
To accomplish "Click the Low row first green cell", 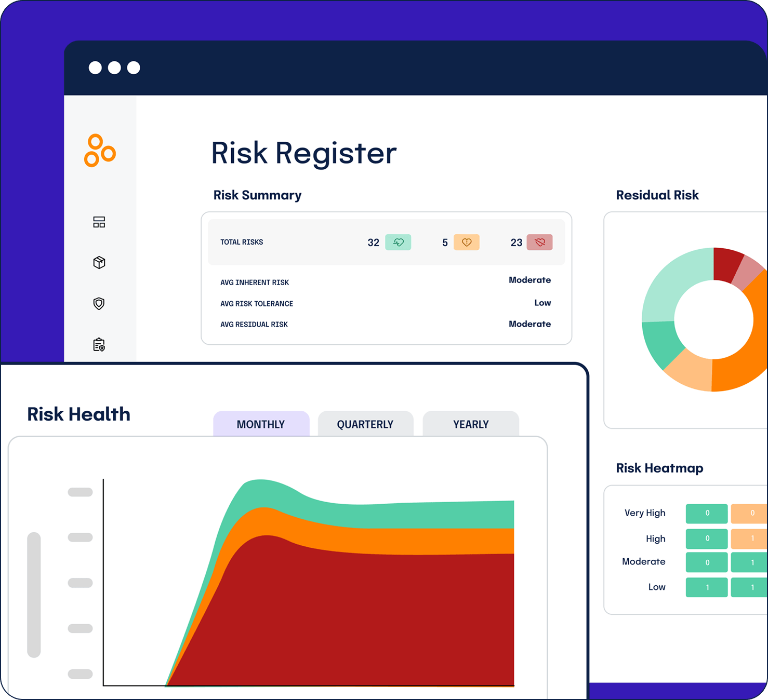I will 707,587.
